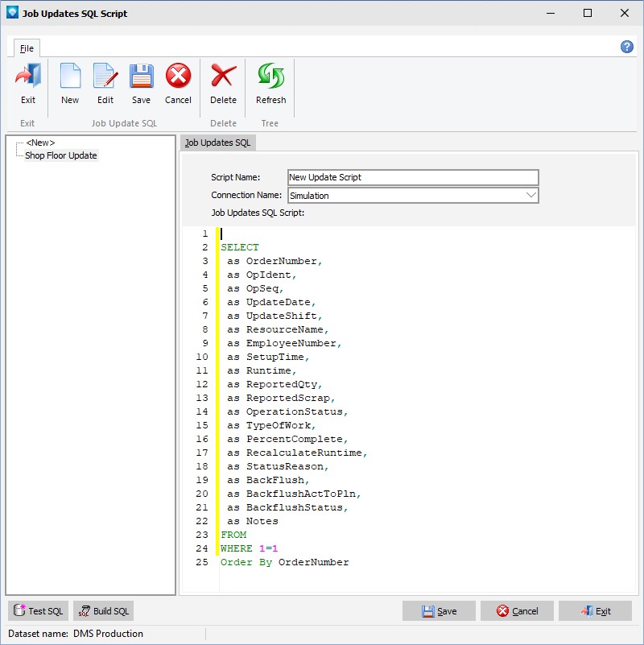Maximize the Job Updates SQL Script window

[x=588, y=13]
